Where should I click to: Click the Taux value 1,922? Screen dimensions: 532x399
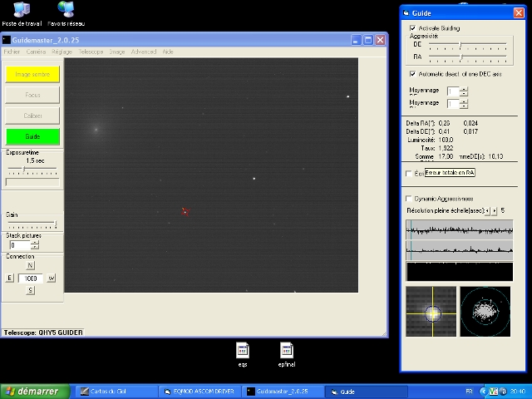click(446, 148)
